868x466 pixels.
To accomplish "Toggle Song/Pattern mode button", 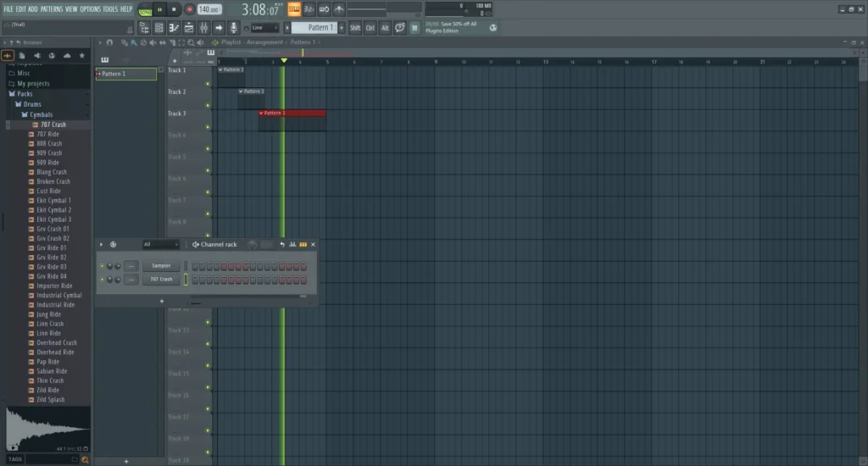I will 145,9.
